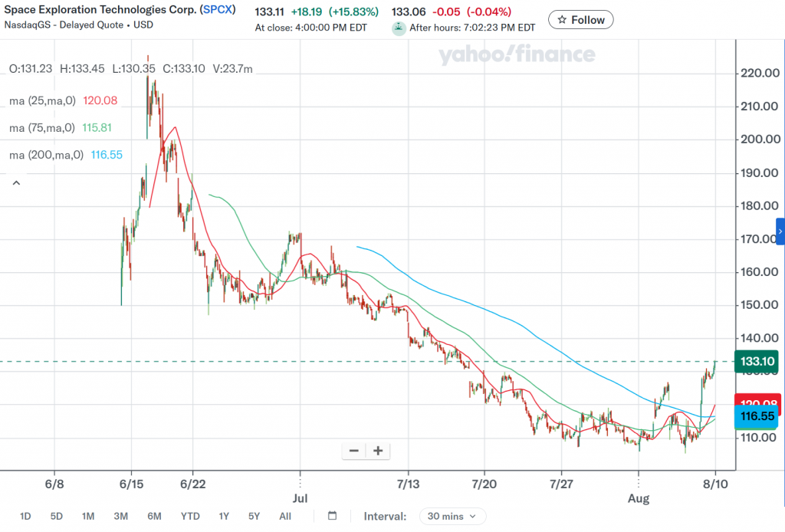Click the 115.81 green MA value
Viewport: 785px width, 532px height.
[x=97, y=127]
